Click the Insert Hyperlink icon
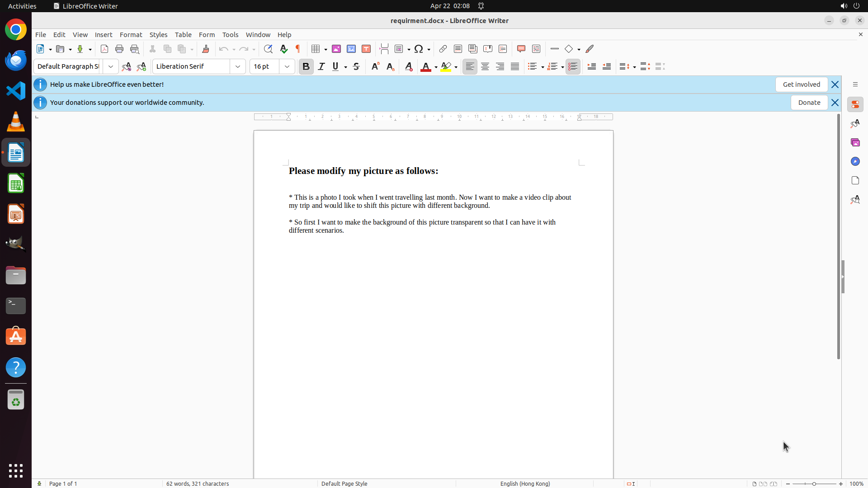The height and width of the screenshot is (488, 868). pos(443,49)
